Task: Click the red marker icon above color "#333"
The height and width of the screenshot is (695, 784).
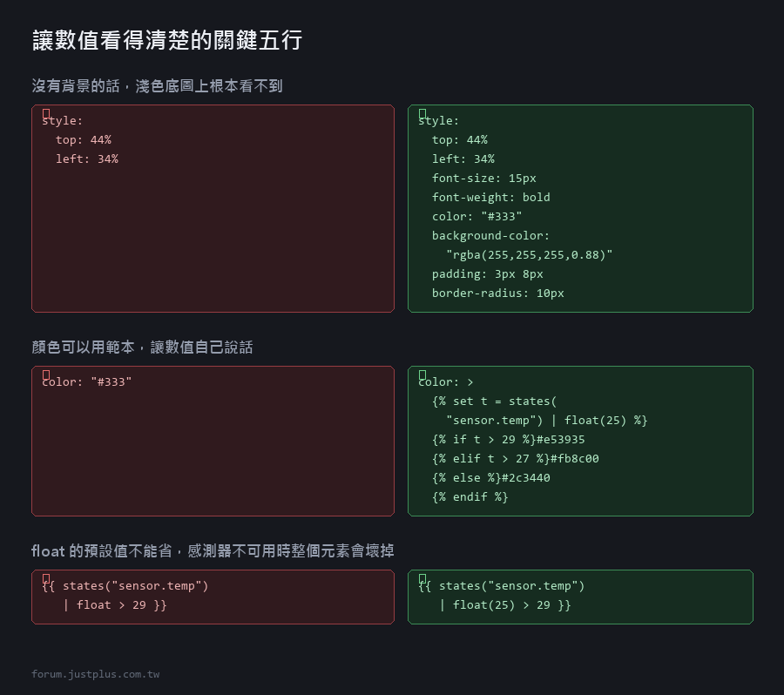Action: (46, 375)
